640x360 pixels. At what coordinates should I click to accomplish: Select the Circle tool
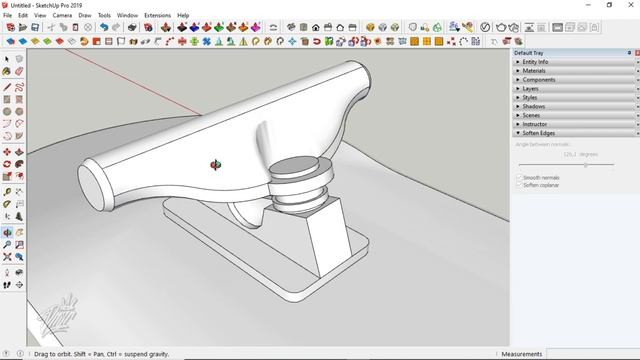pyautogui.click(x=7, y=112)
